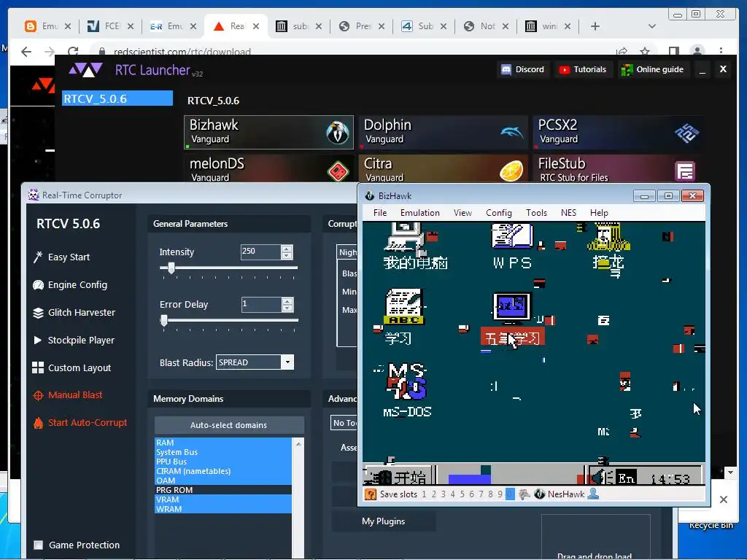Open the Config menu in BizHawk
The image size is (747, 560).
(499, 213)
